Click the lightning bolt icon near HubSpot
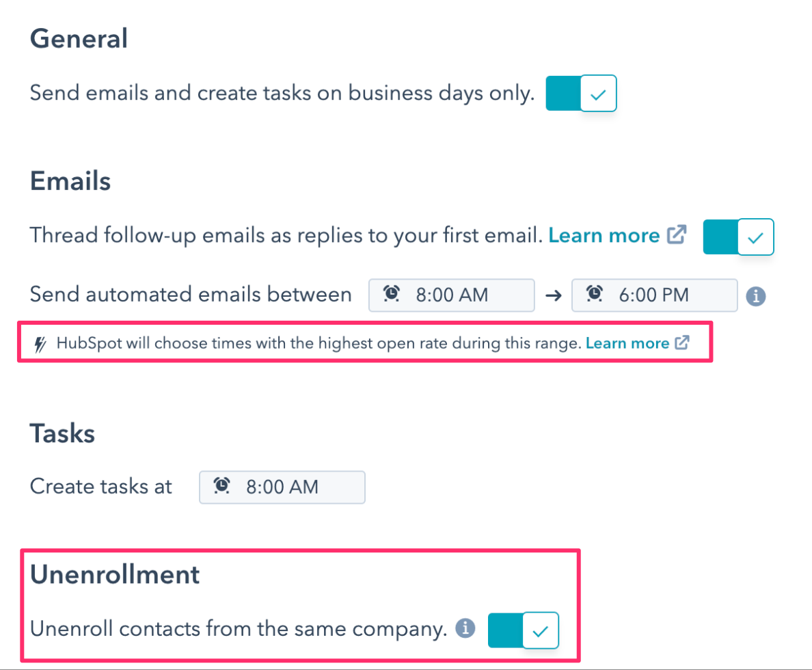812x670 pixels. tap(41, 345)
